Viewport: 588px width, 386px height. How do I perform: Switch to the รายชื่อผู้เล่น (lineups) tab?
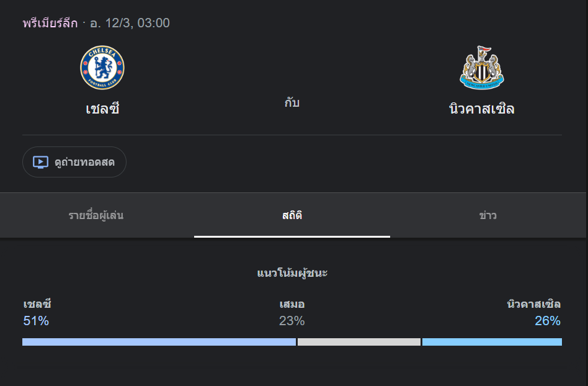(96, 215)
